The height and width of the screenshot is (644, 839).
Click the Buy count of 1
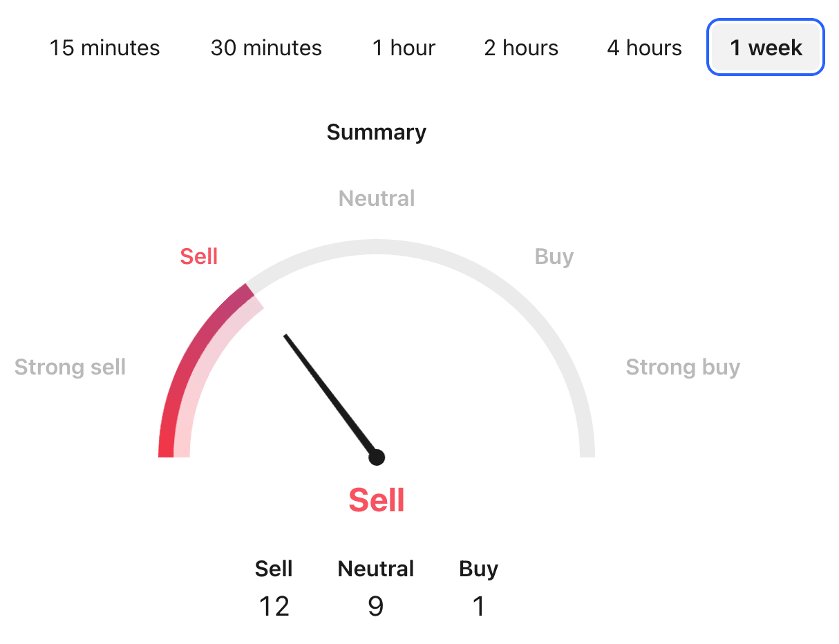pyautogui.click(x=478, y=606)
